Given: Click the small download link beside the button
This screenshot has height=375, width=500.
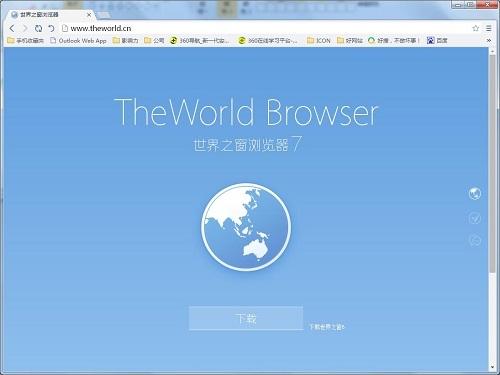Looking at the screenshot, I should (x=326, y=327).
